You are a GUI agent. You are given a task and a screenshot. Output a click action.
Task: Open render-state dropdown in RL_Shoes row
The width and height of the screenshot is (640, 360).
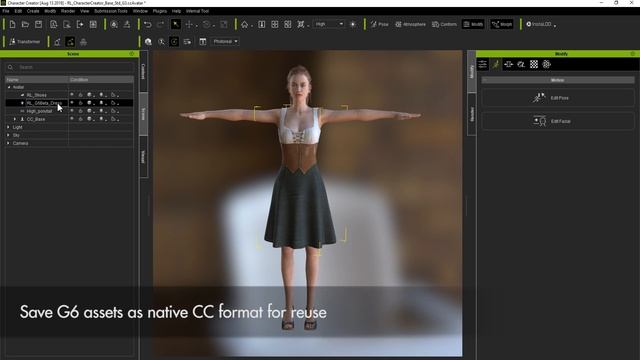91,95
